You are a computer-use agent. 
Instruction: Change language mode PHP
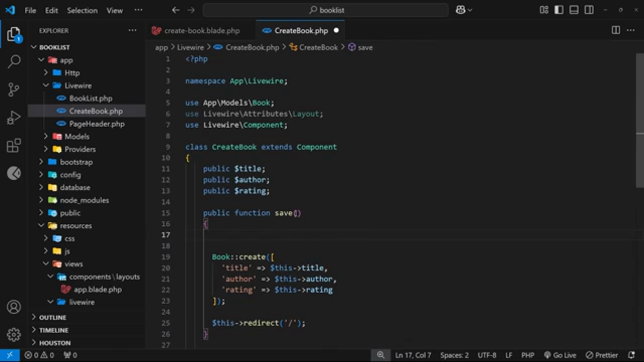[528, 355]
